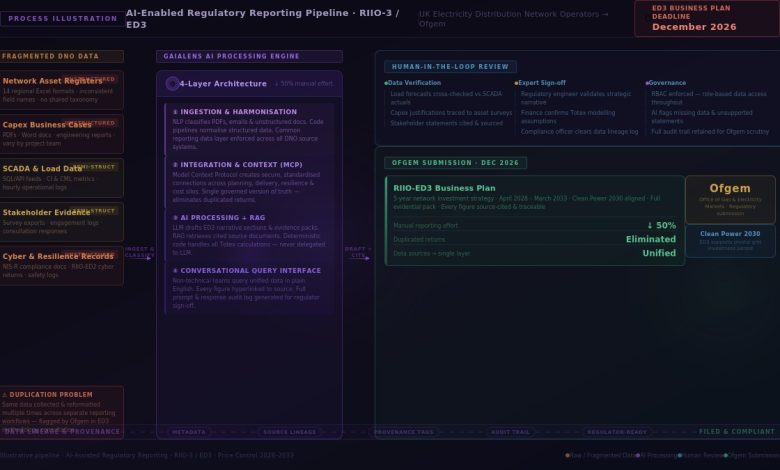Screen dimensions: 780x470
Task: Select the Process Illustration badge
Action: tap(62, 19)
